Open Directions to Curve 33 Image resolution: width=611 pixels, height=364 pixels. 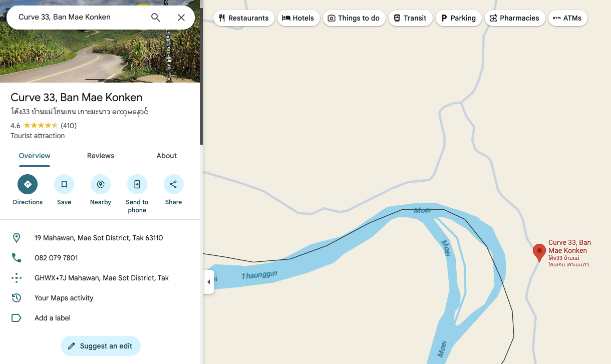coord(28,184)
